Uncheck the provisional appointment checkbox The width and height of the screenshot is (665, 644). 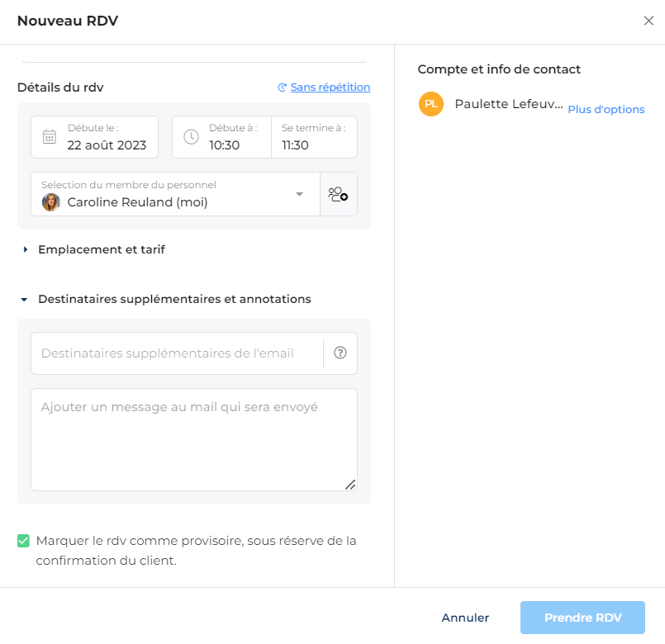(23, 541)
